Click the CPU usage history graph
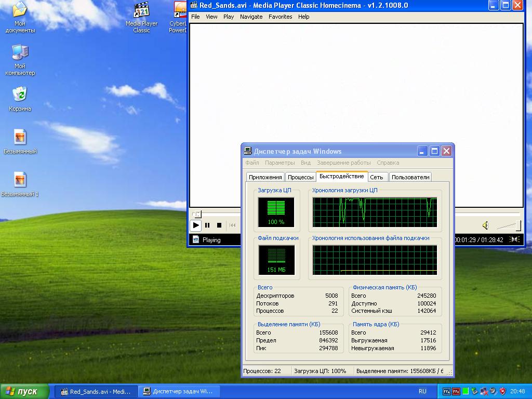Viewport: 532px width, 399px height. click(x=375, y=212)
